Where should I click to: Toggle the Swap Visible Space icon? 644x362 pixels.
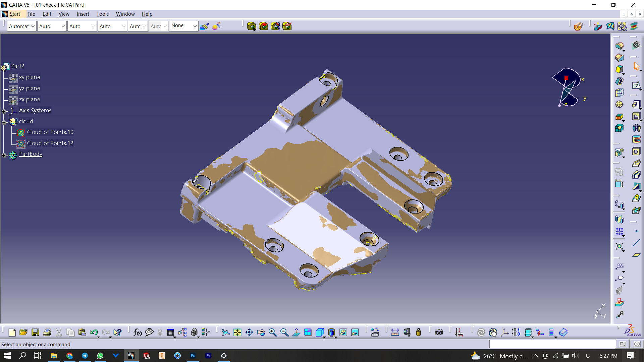355,332
